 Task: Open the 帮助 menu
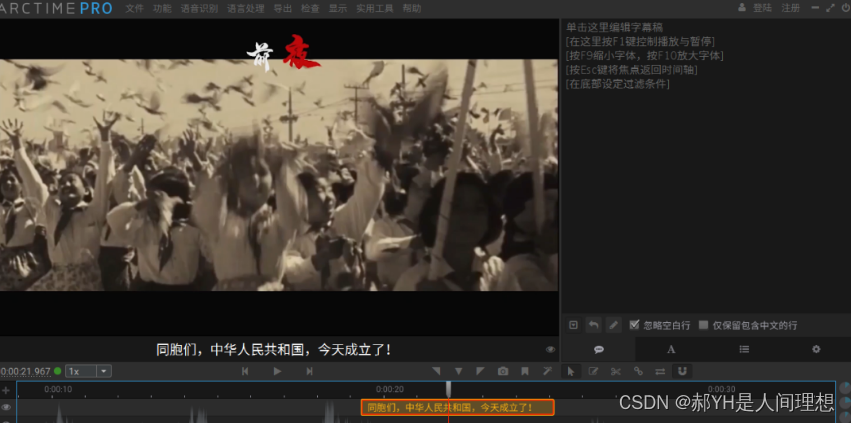tap(411, 8)
